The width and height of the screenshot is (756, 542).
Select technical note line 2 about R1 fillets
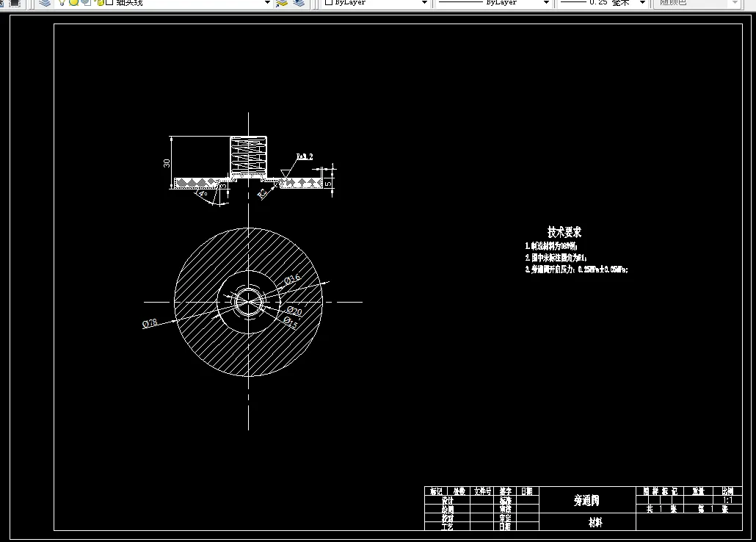tap(556, 258)
